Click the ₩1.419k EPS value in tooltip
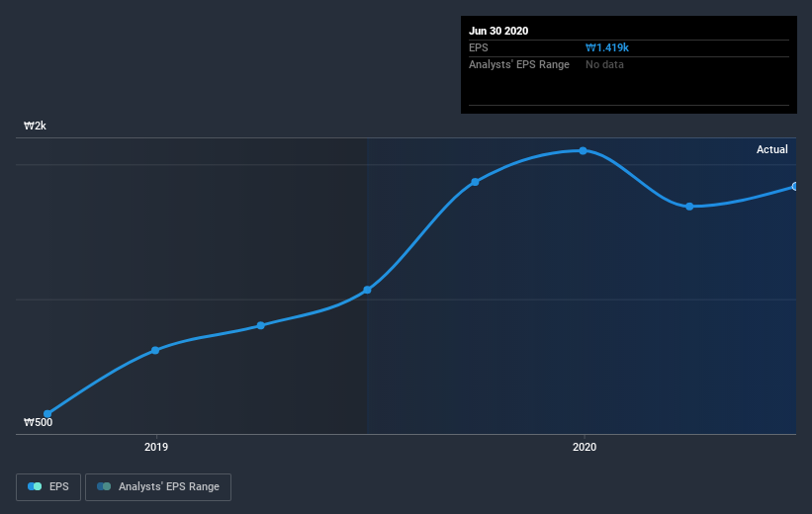Viewport: 812px width, 514px height. (x=607, y=47)
